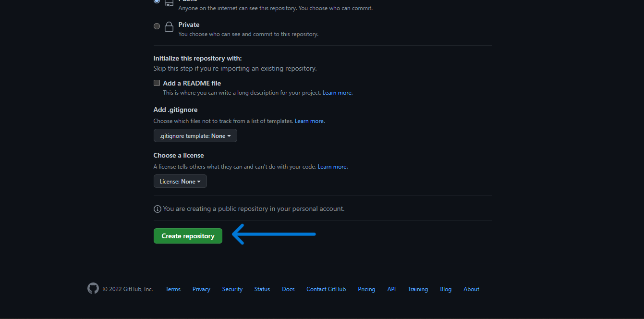View Pricing from the footer
The width and height of the screenshot is (644, 319).
[x=366, y=289]
